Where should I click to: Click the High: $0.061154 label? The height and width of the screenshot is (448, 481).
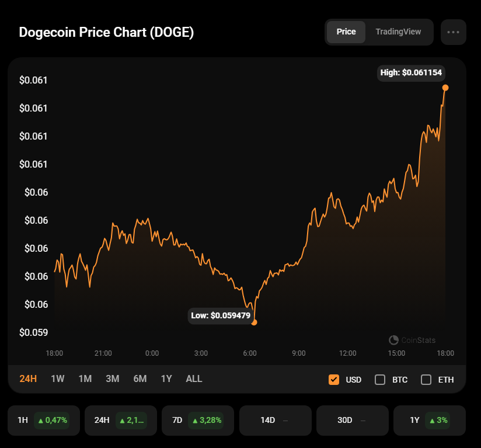(x=411, y=73)
